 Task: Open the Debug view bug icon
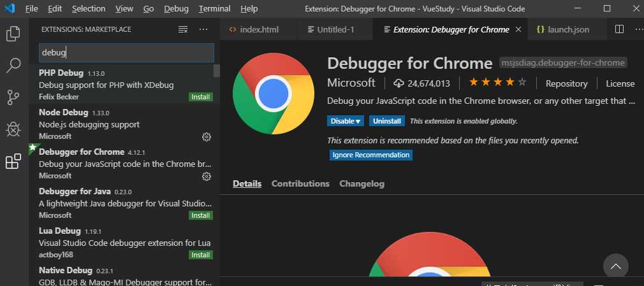pos(13,129)
